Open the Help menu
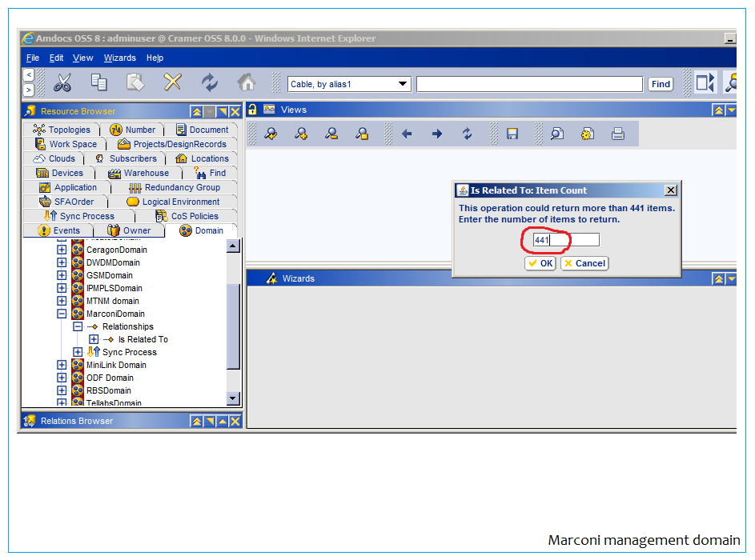This screenshot has height=560, width=755. tap(155, 58)
